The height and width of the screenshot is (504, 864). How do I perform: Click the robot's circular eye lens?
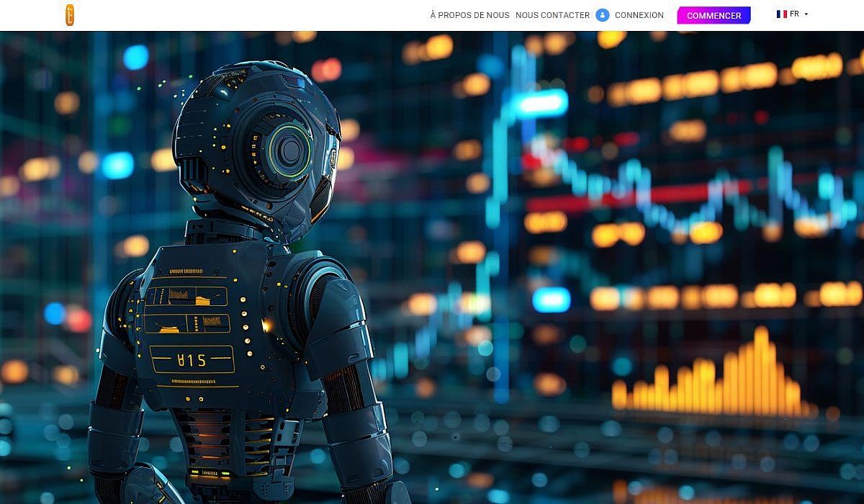click(x=290, y=150)
